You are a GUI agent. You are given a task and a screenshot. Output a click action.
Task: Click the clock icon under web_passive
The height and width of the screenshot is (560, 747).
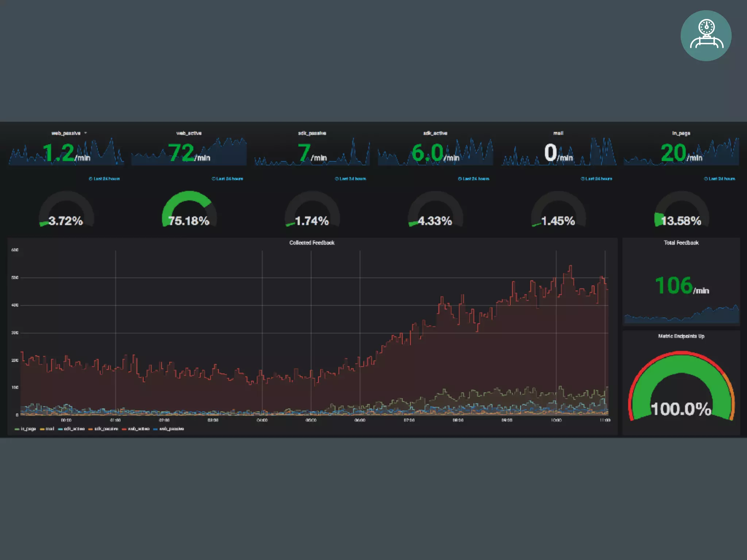point(90,179)
